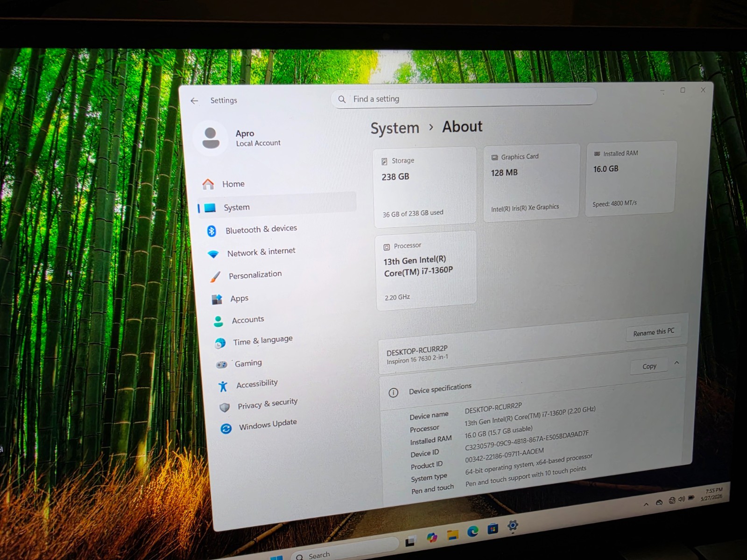Viewport: 747px width, 560px height.
Task: Click the Find a setting search box
Action: [464, 98]
